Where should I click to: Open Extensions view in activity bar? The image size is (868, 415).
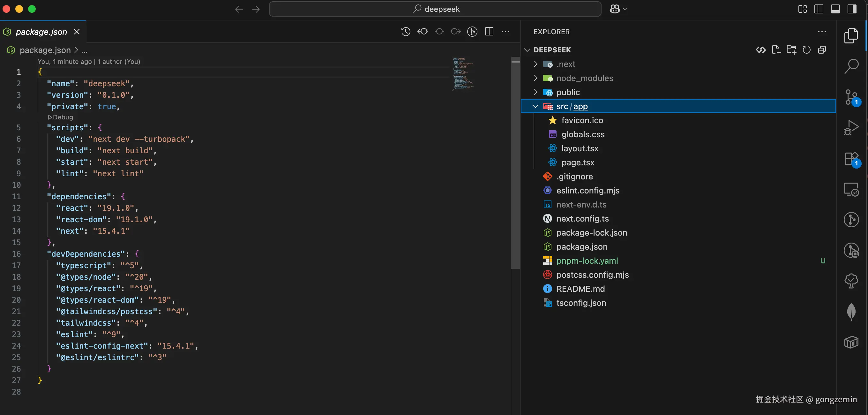pyautogui.click(x=851, y=158)
